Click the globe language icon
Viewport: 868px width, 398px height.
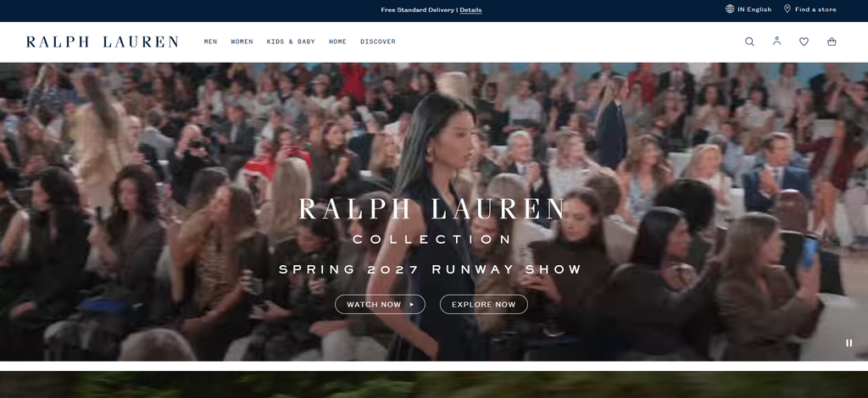(x=730, y=8)
